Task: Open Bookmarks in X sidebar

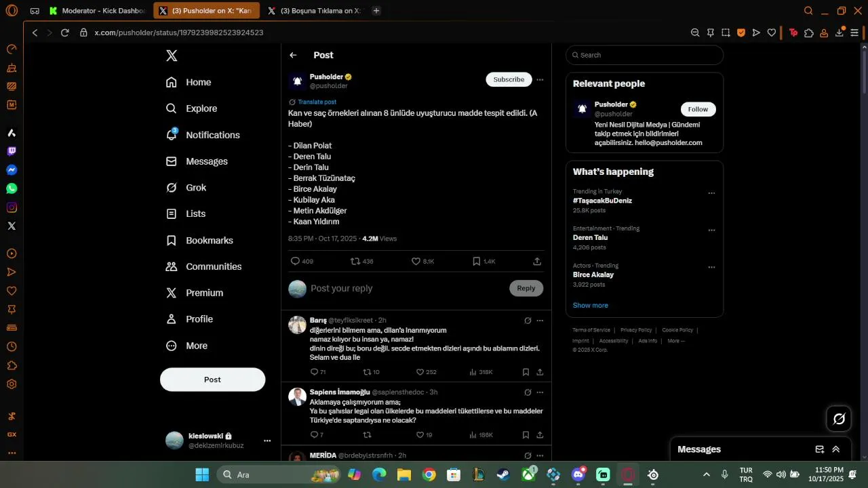Action: [199, 241]
